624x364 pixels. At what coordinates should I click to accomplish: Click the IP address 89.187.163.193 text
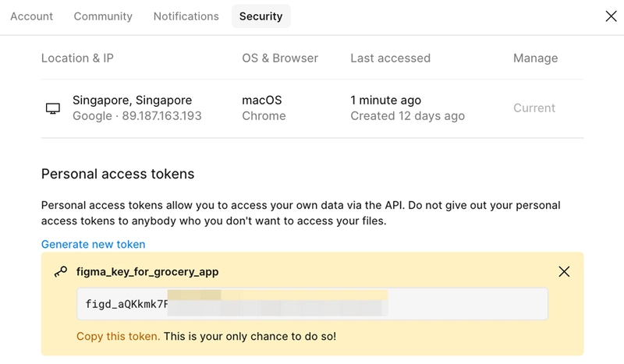click(x=162, y=116)
